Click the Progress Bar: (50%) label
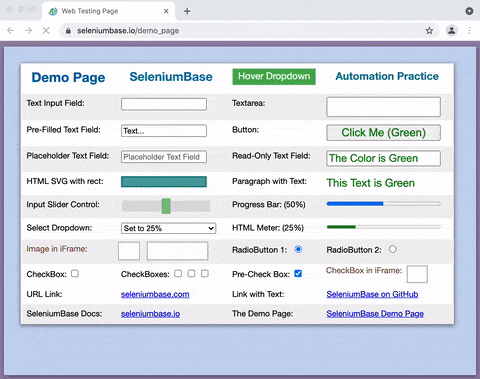 pos(269,205)
